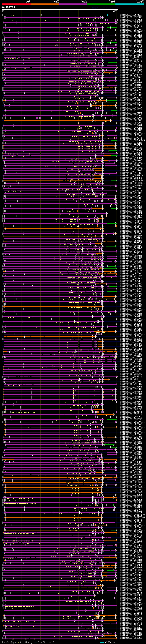This screenshot has width=146, height=644.
Task: Open hit UniRef100_Q2J3C8
Action: point(131,22)
